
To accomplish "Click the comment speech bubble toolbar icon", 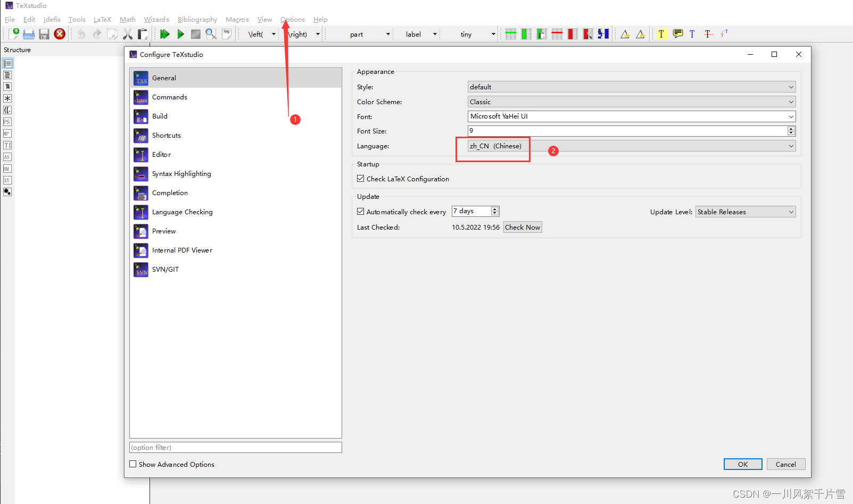I will click(x=677, y=34).
